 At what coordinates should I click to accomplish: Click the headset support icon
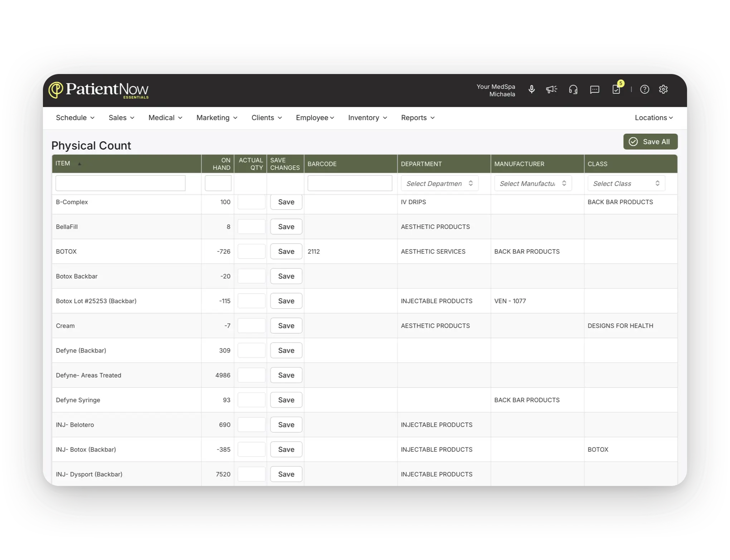click(x=573, y=89)
